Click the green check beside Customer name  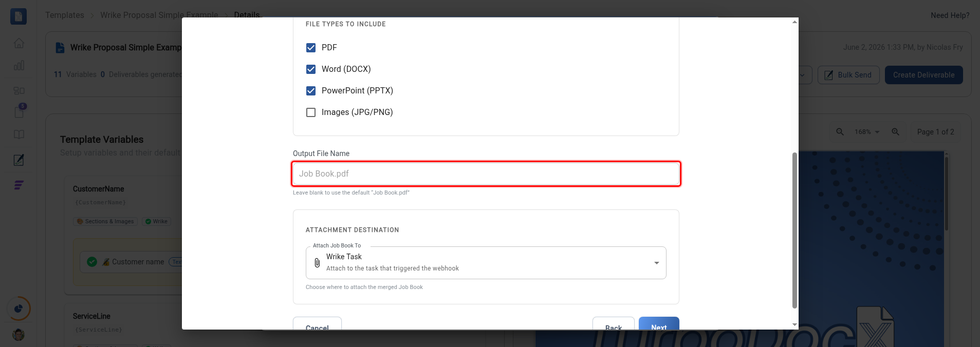[x=92, y=262]
